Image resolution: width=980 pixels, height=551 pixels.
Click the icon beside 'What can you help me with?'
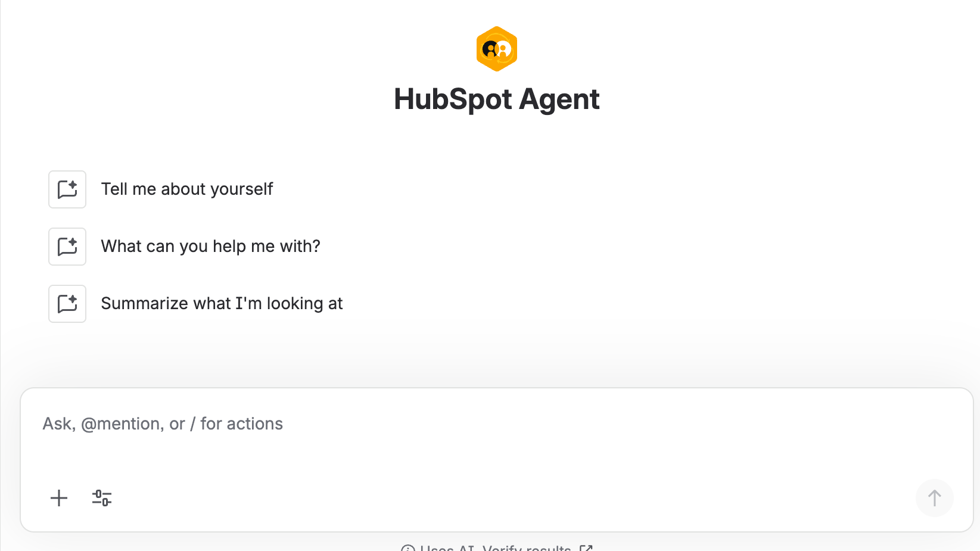(67, 247)
